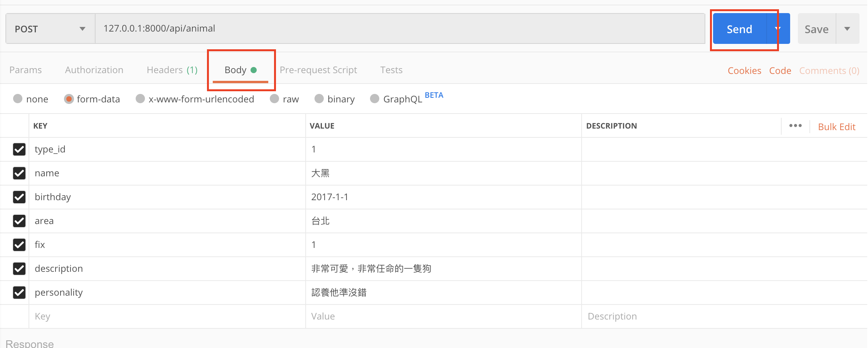
Task: Expand the Save button dropdown arrow
Action: pos(847,29)
